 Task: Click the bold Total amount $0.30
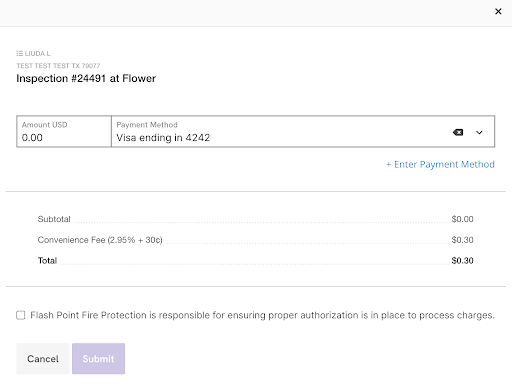point(462,261)
